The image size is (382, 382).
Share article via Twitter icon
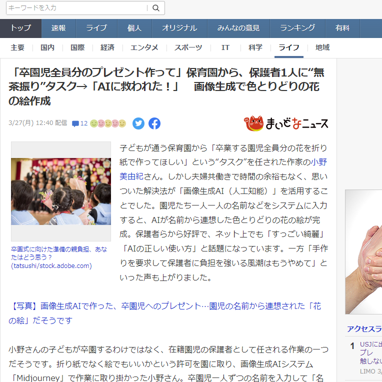point(138,123)
